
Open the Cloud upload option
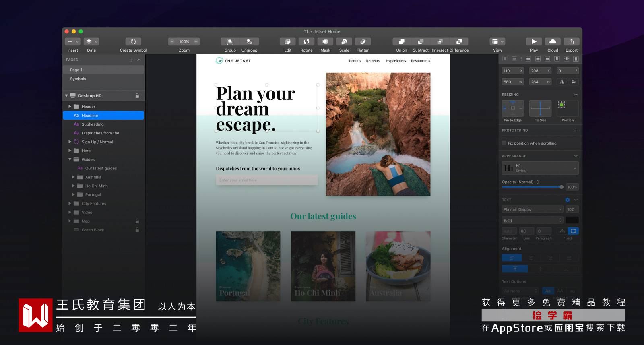coord(553,41)
